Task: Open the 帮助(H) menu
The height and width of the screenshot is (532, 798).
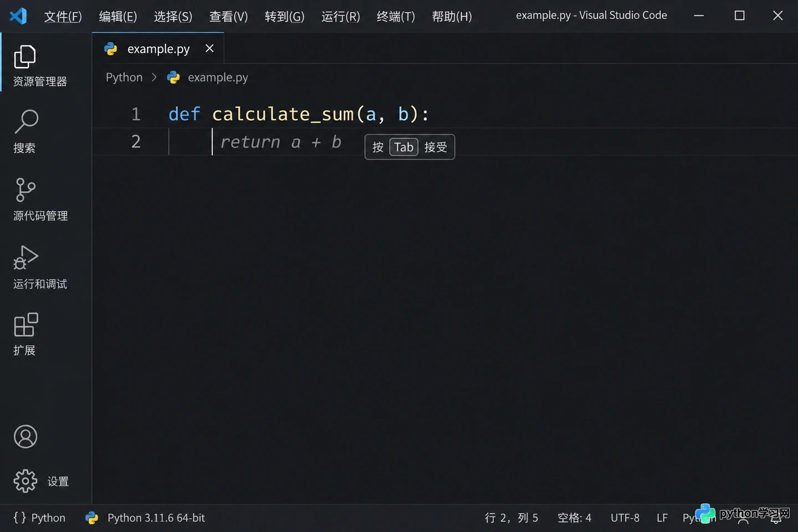Action: tap(452, 17)
